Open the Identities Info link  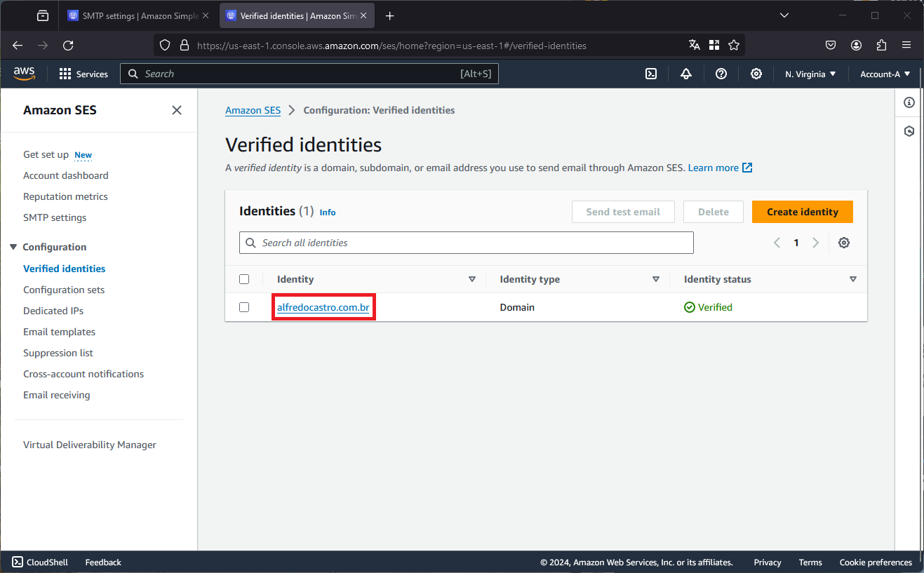[328, 212]
